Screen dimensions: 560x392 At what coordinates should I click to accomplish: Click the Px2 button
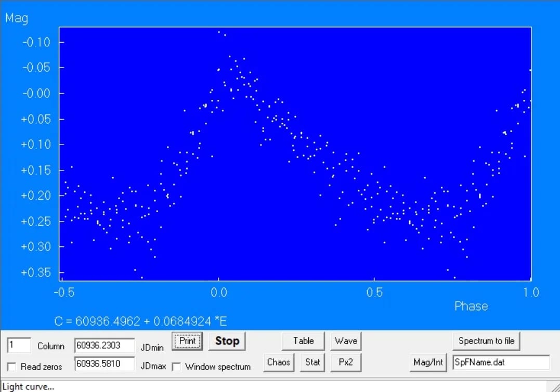point(346,362)
